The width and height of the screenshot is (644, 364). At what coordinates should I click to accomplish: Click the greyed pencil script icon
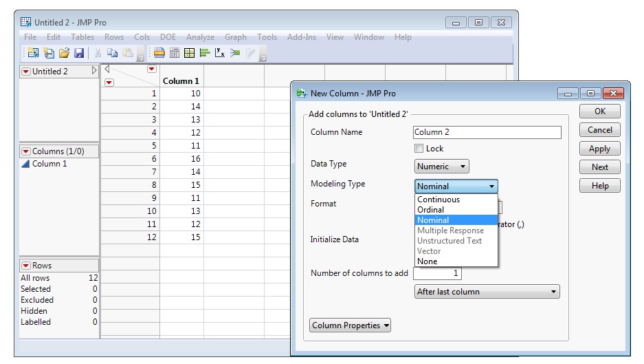click(x=250, y=53)
